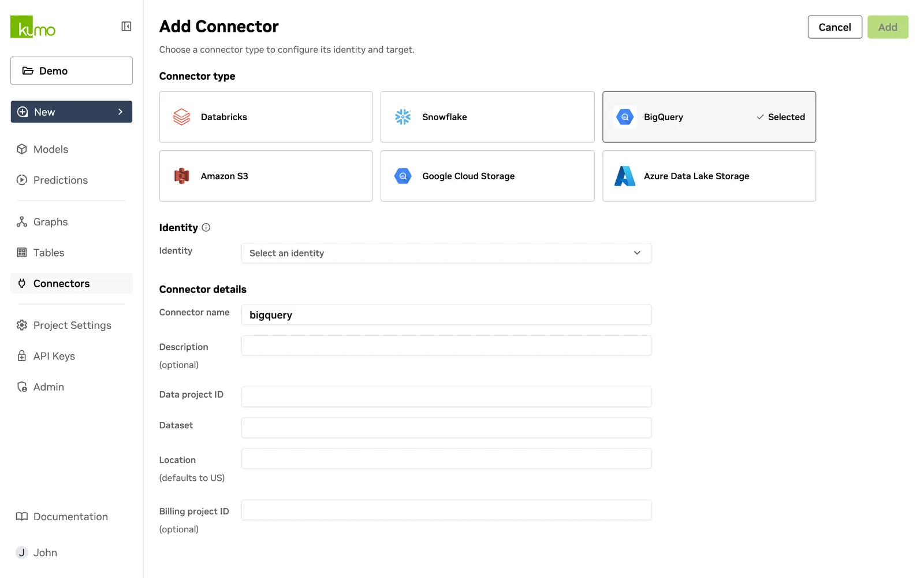The height and width of the screenshot is (578, 924).
Task: Click the Predictions play icon
Action: pyautogui.click(x=22, y=180)
